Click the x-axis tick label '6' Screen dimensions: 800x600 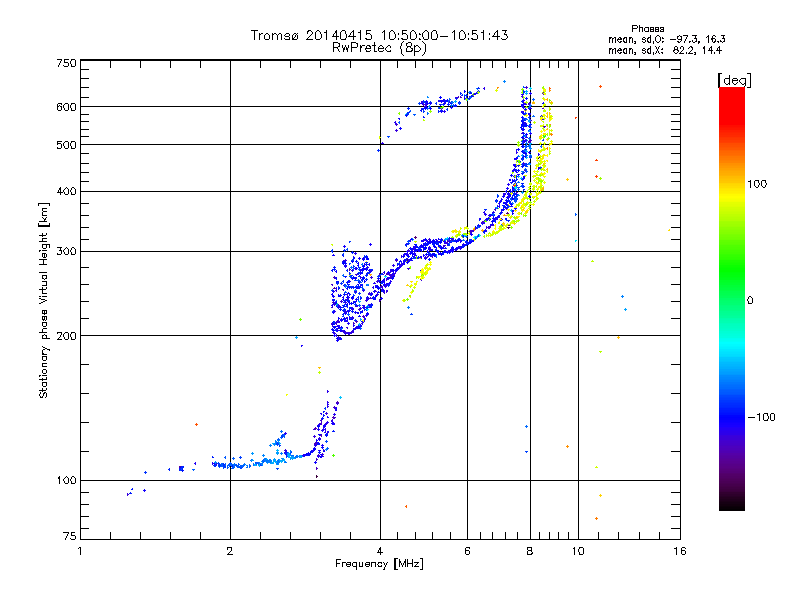point(467,551)
